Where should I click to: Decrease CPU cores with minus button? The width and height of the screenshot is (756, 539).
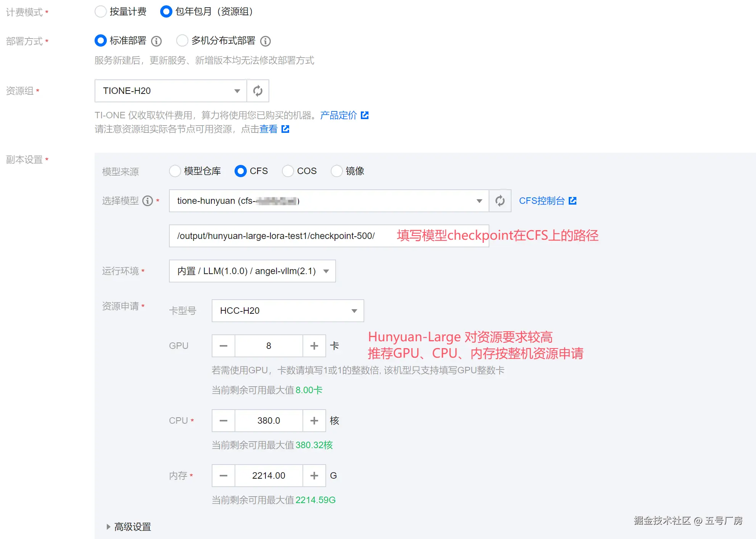pyautogui.click(x=224, y=421)
